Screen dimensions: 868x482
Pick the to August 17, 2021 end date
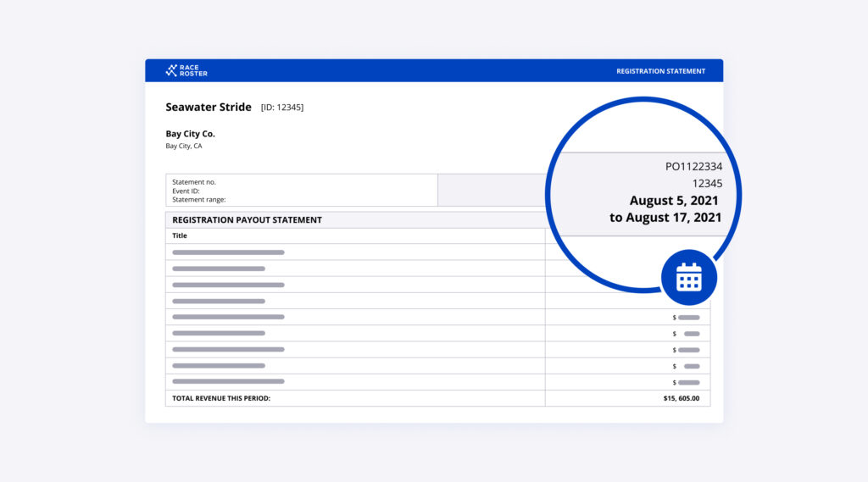665,218
